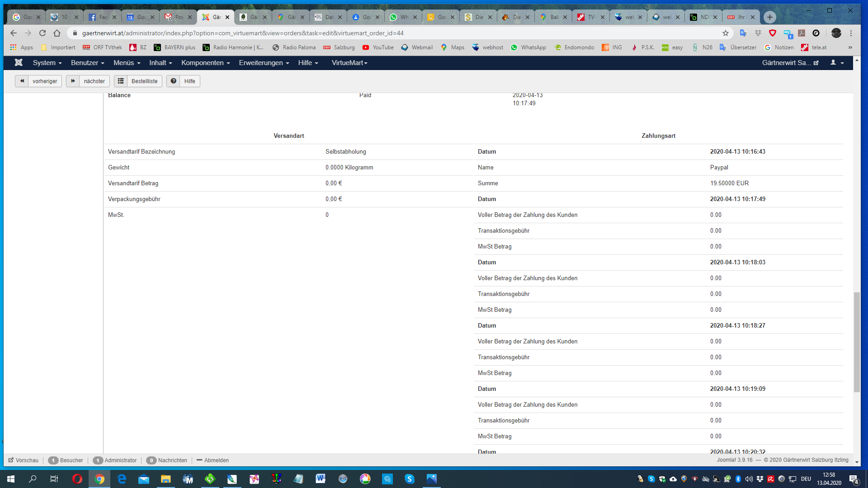
Task: Click the browser home icon
Action: point(57,33)
